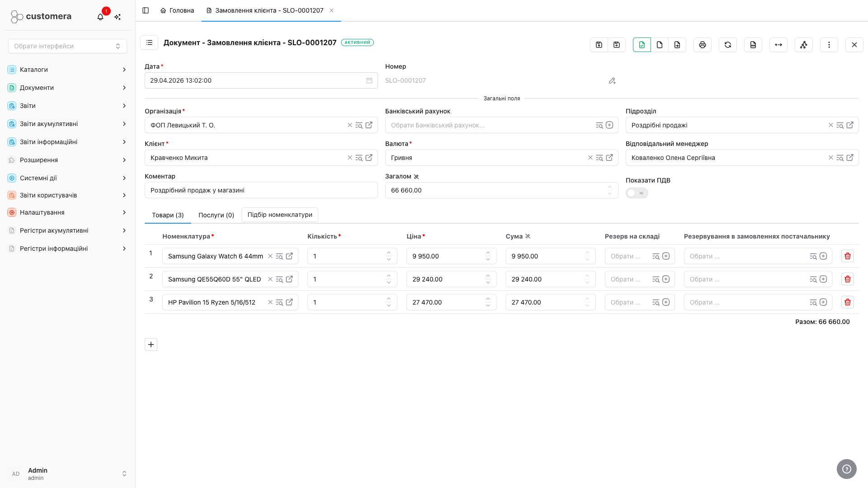Toggle the Показати ПДВ switch
The image size is (868, 488).
pos(637,193)
